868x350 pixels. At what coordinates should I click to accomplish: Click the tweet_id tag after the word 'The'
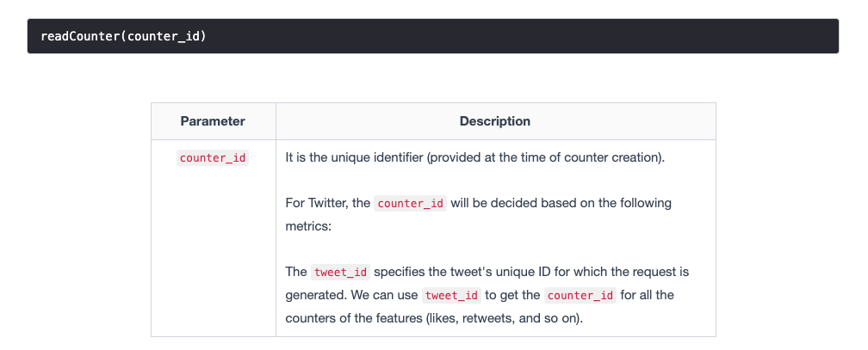[x=340, y=272]
